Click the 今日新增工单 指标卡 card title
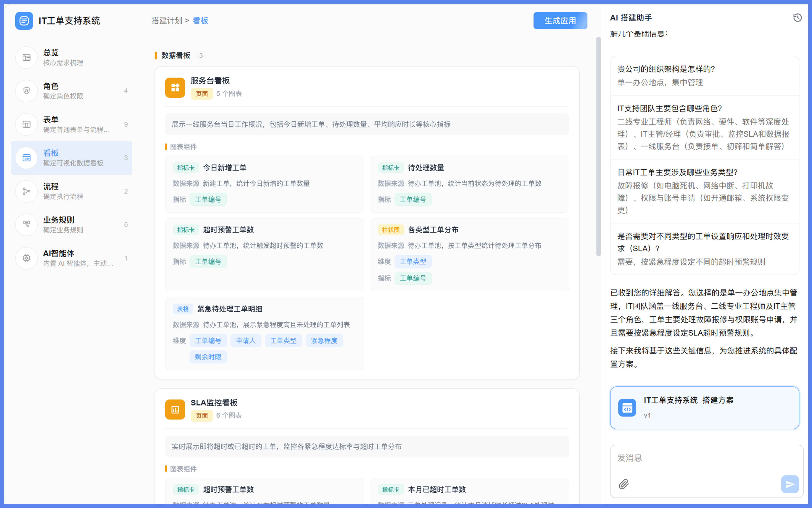This screenshot has height=508, width=812. (x=225, y=168)
